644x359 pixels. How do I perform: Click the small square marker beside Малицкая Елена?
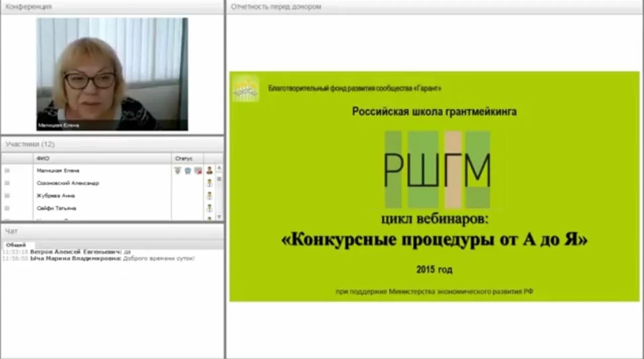pos(7,171)
